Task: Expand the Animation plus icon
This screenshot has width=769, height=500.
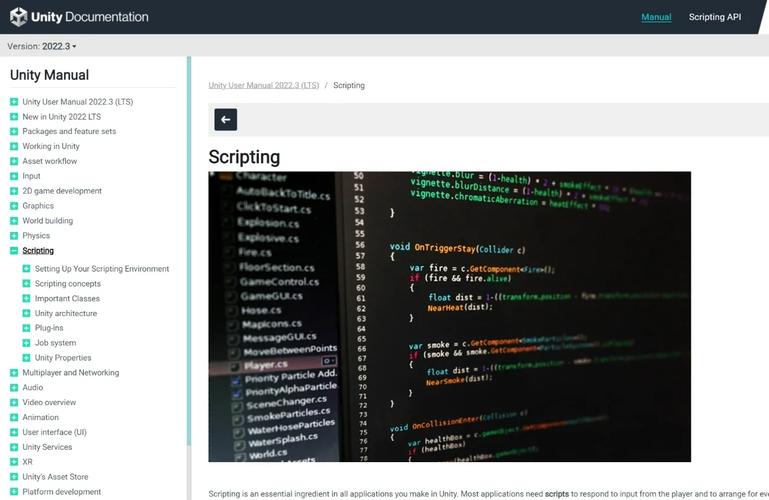Action: tap(14, 417)
